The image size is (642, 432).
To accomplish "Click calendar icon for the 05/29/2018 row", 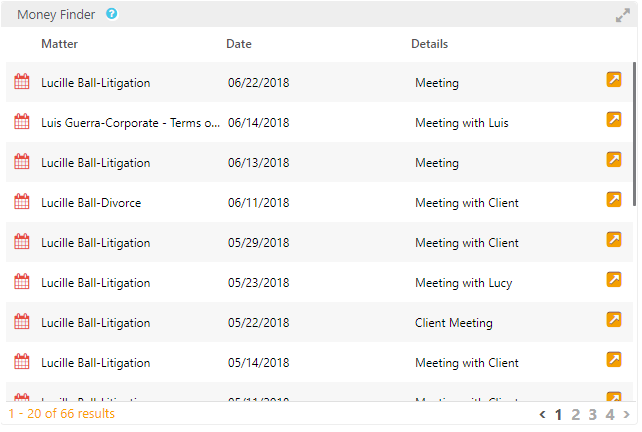I will pos(22,242).
